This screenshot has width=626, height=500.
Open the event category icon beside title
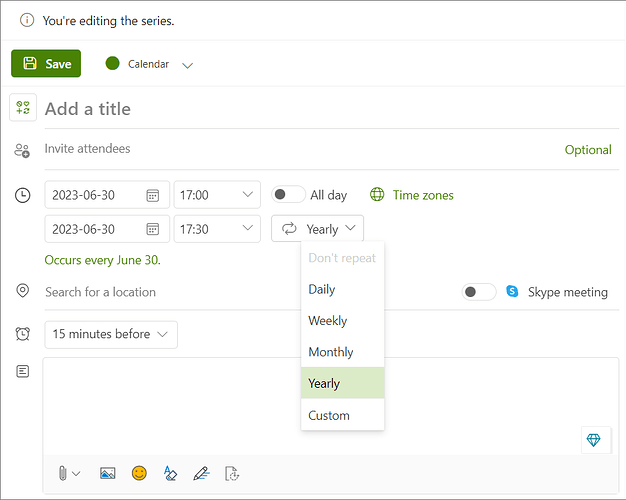tap(23, 107)
